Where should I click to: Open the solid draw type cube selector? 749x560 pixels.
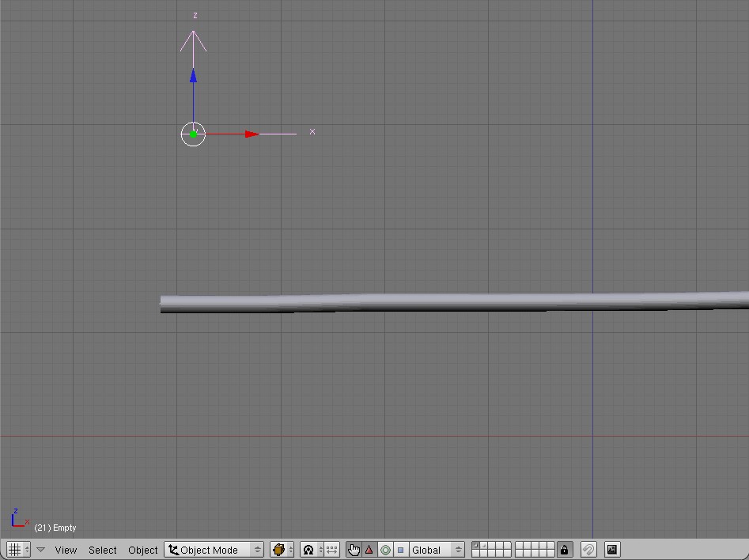click(282, 550)
